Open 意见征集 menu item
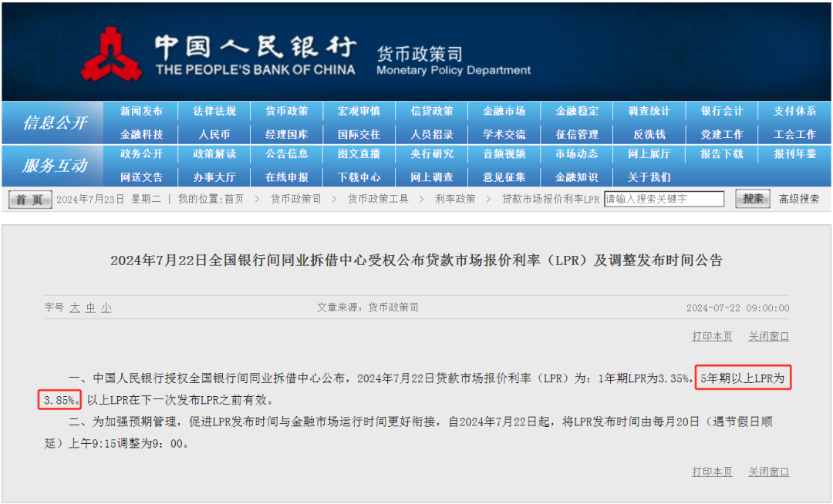The width and height of the screenshot is (833, 504). point(504,177)
